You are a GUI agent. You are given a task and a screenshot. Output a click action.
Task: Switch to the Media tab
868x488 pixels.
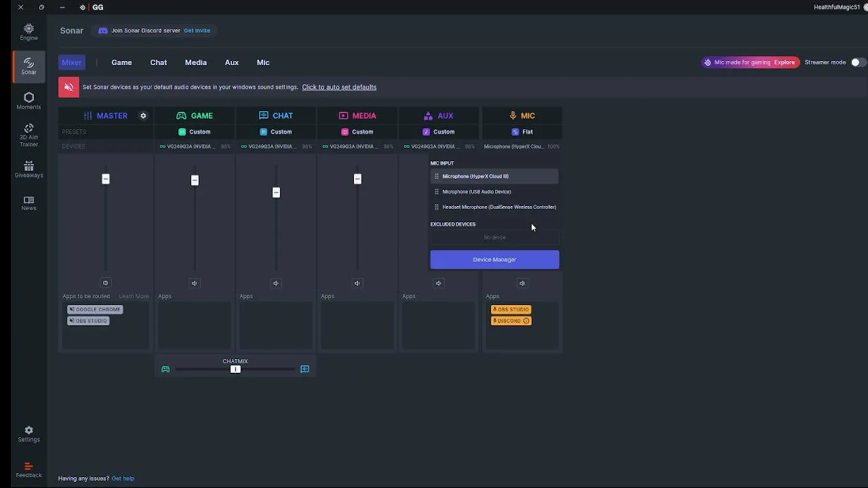(x=196, y=62)
